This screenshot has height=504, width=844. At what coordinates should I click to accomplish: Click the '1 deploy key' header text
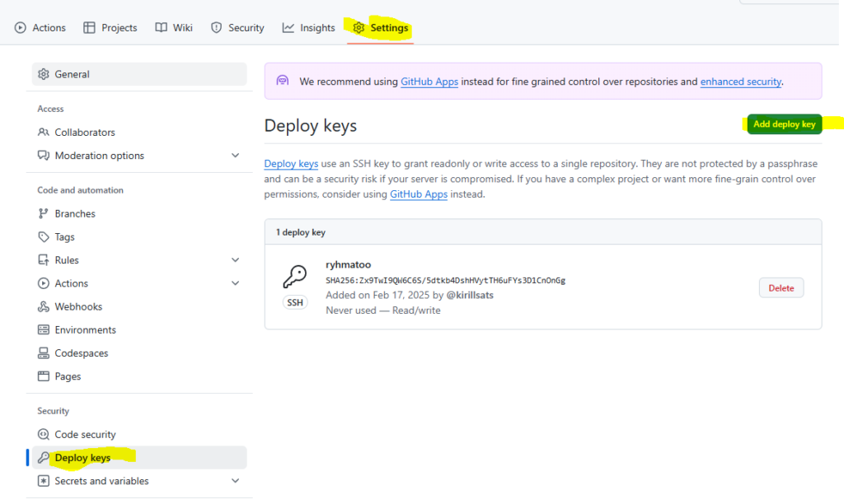coord(300,232)
